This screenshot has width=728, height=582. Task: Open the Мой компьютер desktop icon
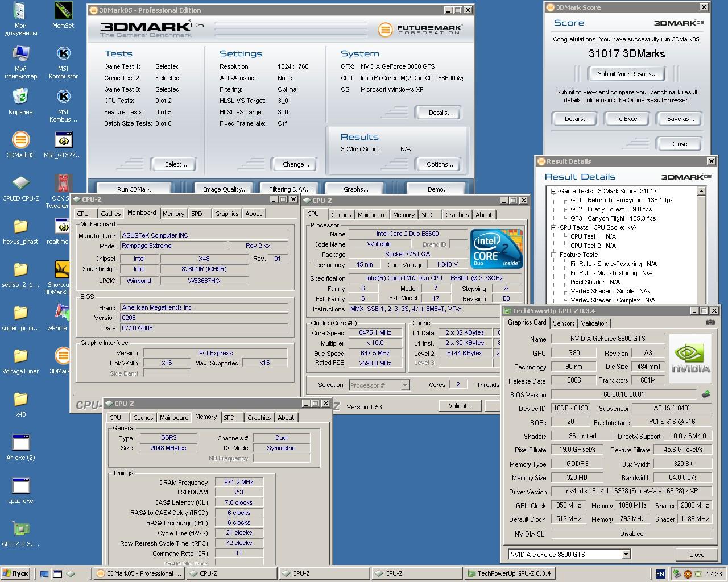pos(20,63)
